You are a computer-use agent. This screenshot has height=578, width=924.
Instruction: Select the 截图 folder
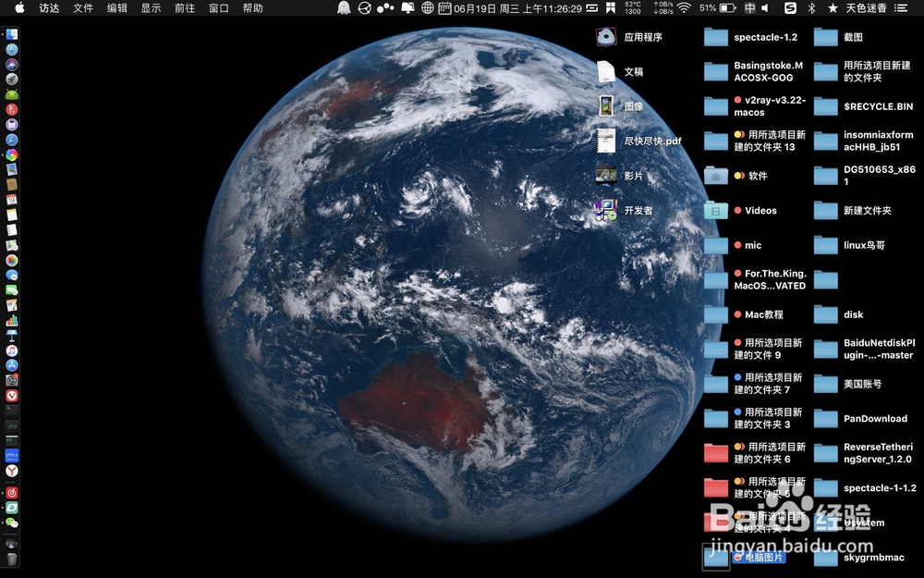click(x=839, y=37)
